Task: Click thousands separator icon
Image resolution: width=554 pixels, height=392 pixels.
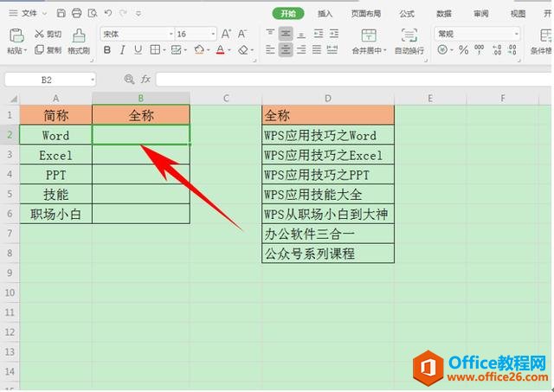Action: click(479, 50)
